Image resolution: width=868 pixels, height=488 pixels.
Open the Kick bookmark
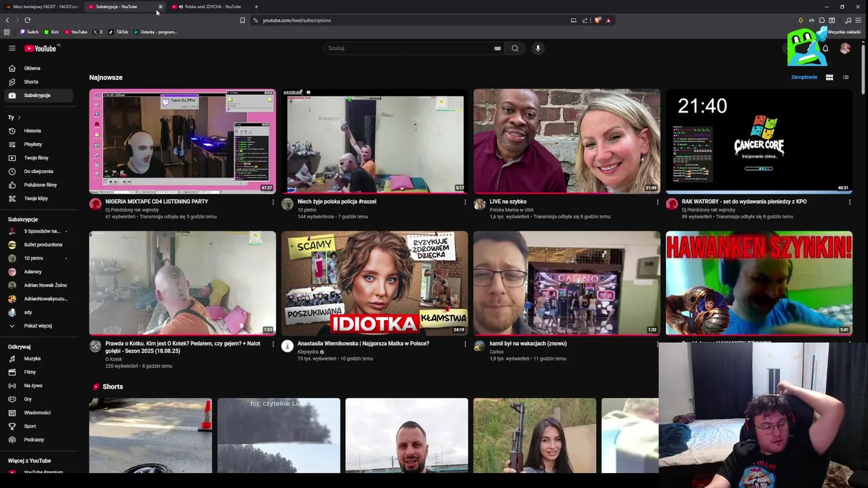52,32
